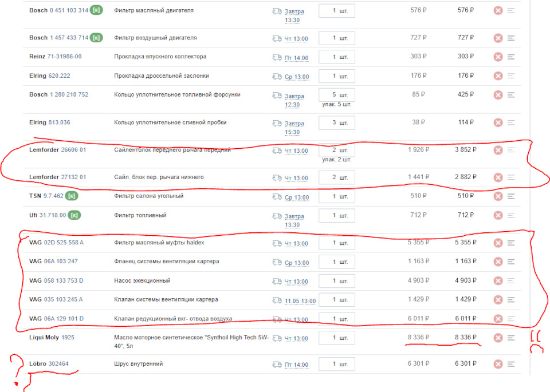Open menu lines icon for VAG 06A 103 247
The width and height of the screenshot is (550, 392).
point(511,262)
